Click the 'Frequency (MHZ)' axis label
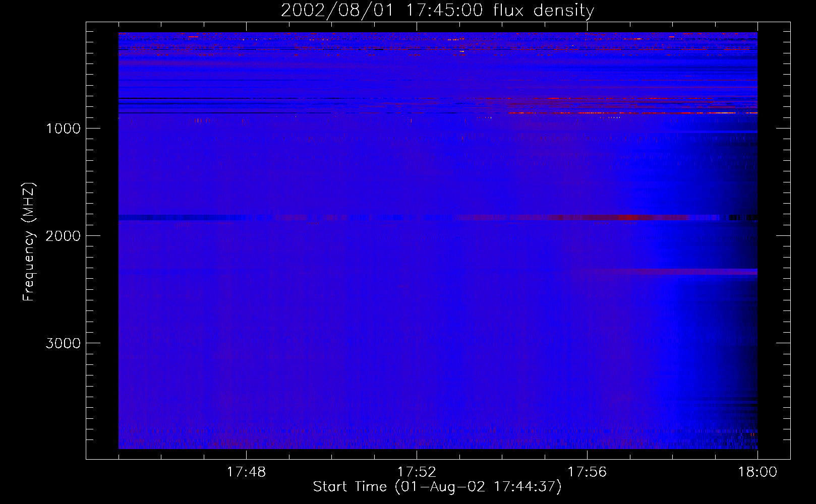Image resolution: width=816 pixels, height=504 pixels. [29, 242]
